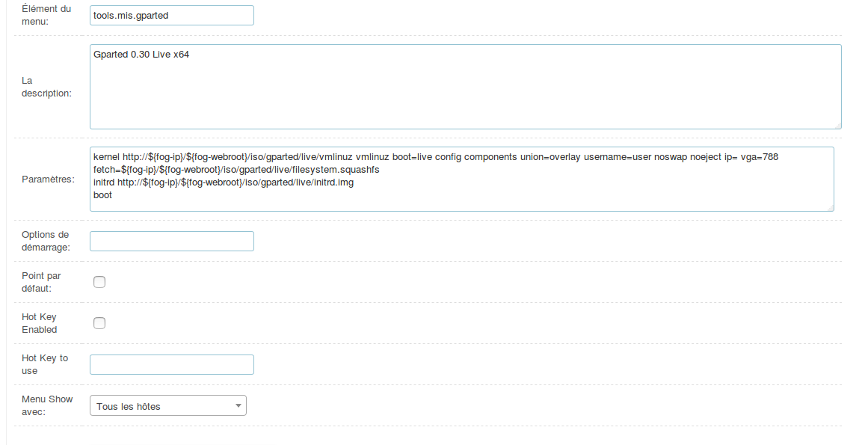Image resolution: width=868 pixels, height=445 pixels.
Task: Click the Options de démarrage label
Action: (x=46, y=241)
